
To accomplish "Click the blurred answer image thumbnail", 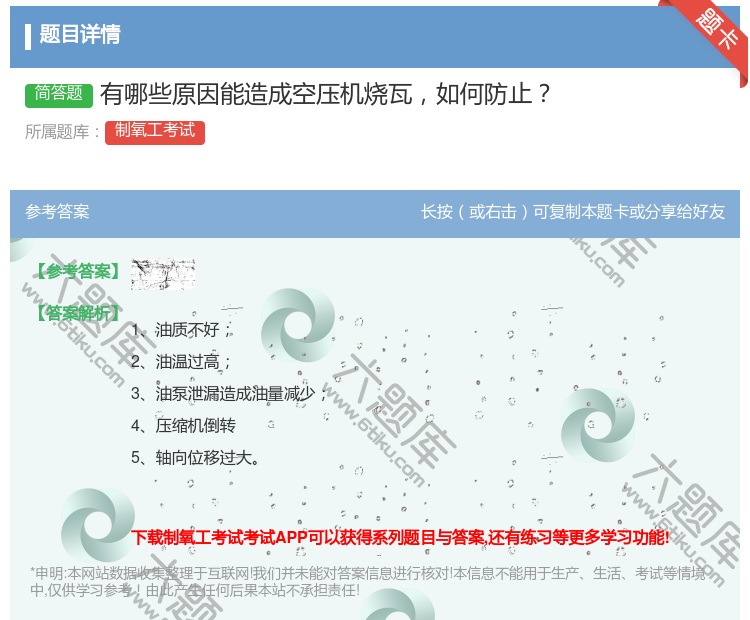I will 163,274.
